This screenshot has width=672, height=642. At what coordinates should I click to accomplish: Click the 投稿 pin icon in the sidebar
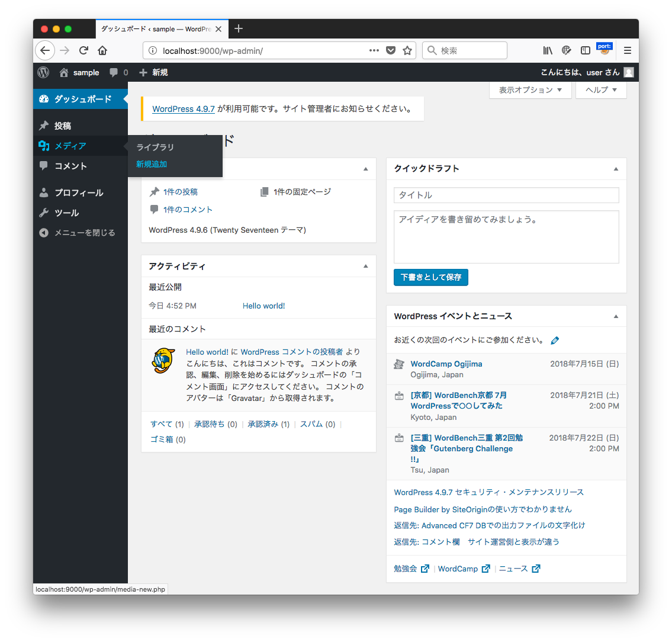[x=44, y=126]
